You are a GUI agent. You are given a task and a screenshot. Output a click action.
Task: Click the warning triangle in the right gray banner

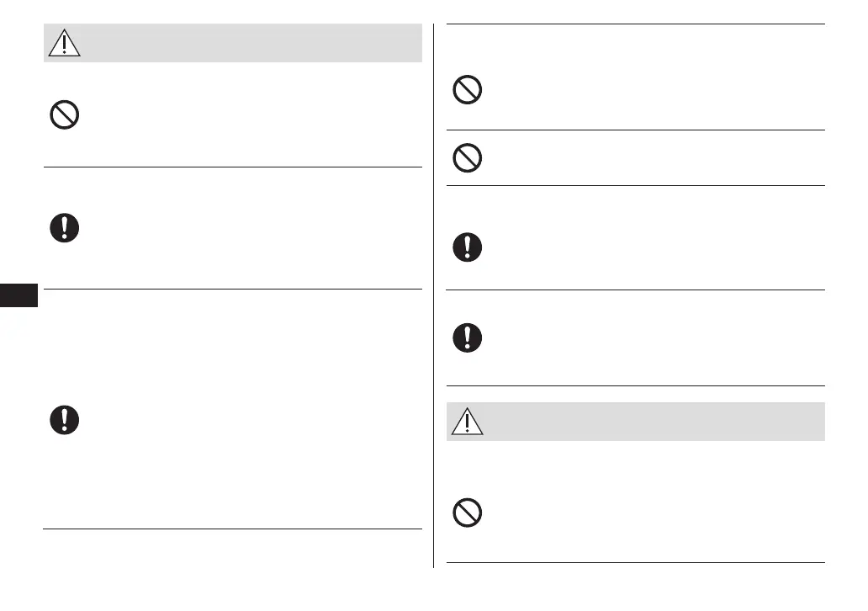pos(467,422)
